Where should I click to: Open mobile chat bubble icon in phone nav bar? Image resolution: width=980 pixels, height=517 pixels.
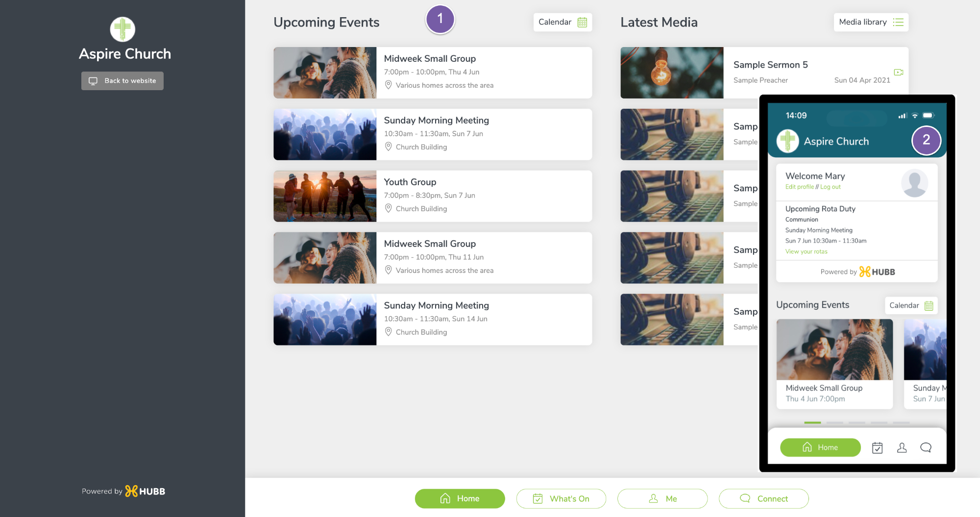(926, 447)
